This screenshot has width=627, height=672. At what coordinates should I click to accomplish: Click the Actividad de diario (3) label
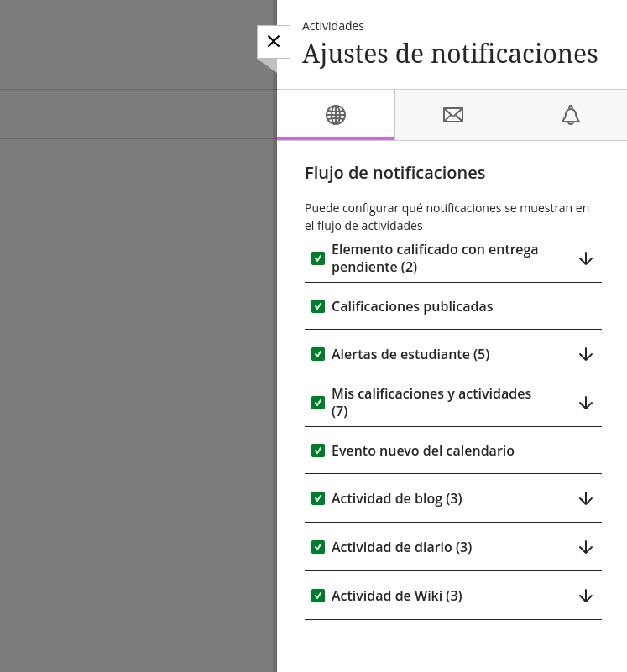(401, 547)
